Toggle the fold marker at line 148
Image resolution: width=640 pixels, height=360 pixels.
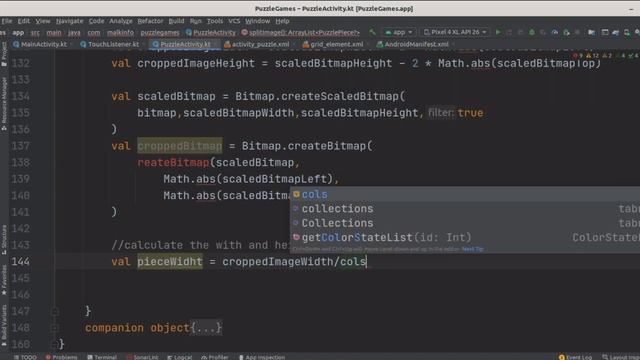[x=55, y=328]
